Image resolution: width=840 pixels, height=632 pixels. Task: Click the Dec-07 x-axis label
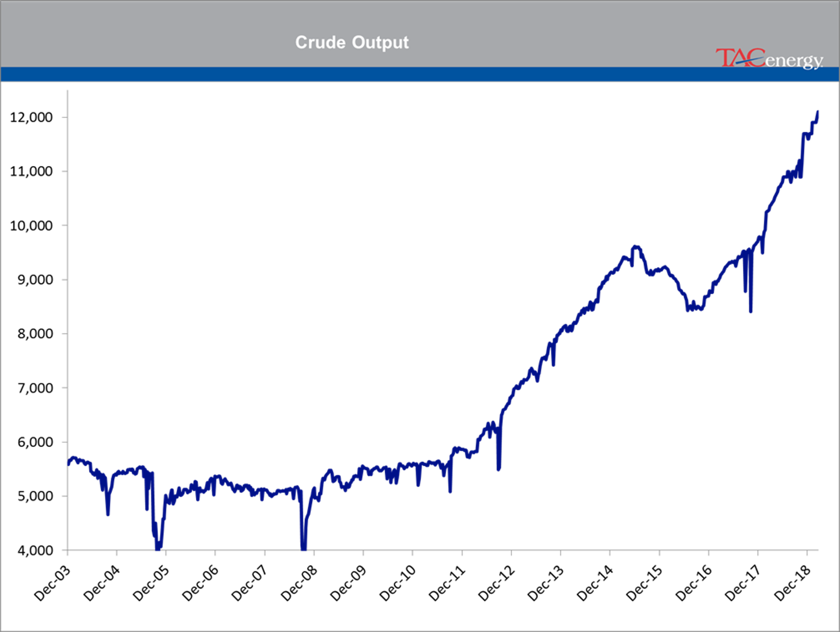pyautogui.click(x=250, y=583)
